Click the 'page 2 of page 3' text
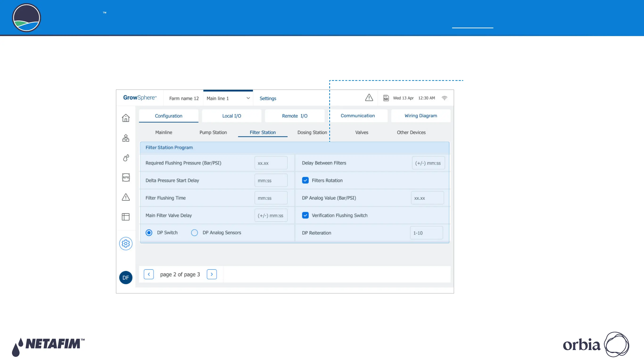 [180, 274]
